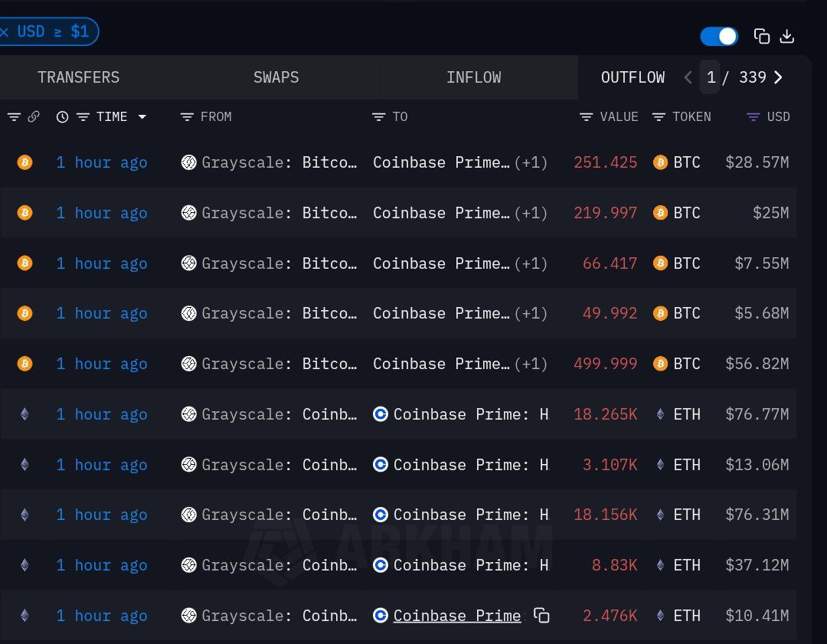
Task: Click Bitcoin chain icon in 219.997 row
Action: coord(25,213)
